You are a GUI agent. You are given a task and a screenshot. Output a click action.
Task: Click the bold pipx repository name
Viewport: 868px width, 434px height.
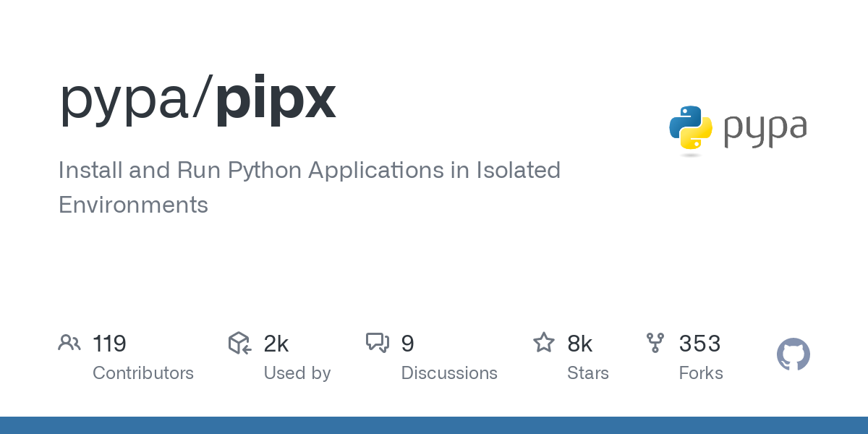(276, 99)
